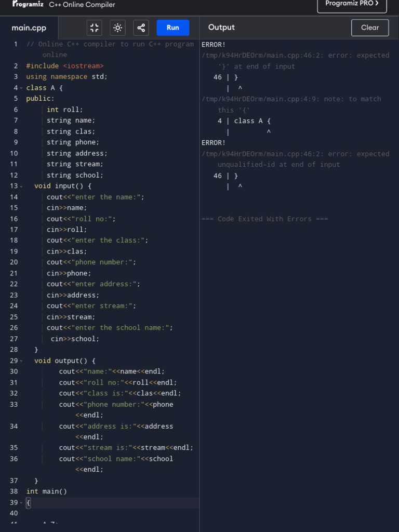The height and width of the screenshot is (532, 399).
Task: Clear the output panel
Action: pos(370,28)
